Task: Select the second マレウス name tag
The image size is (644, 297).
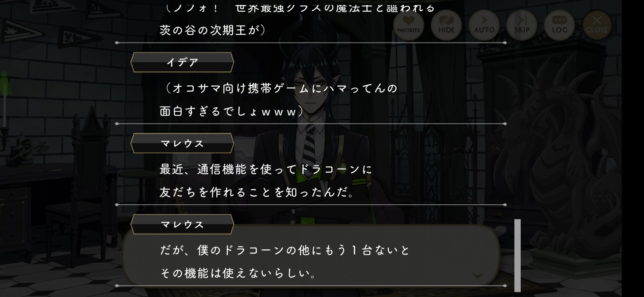Action: 182,224
